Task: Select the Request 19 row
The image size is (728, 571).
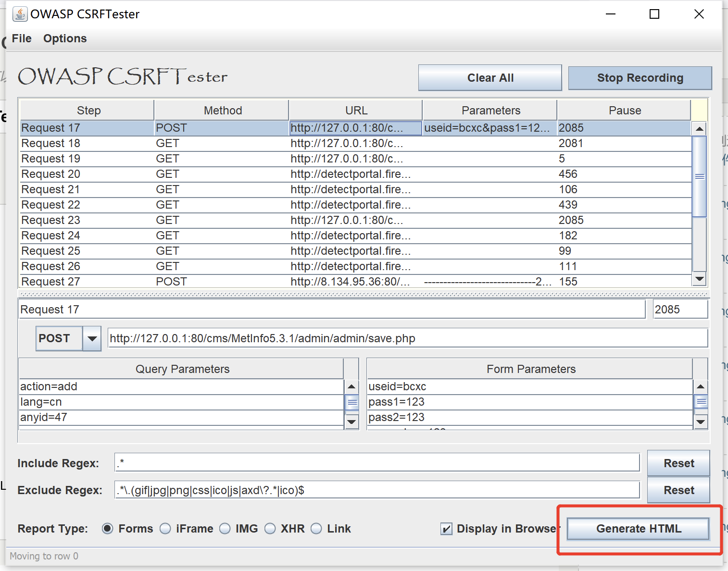Action: tap(356, 159)
